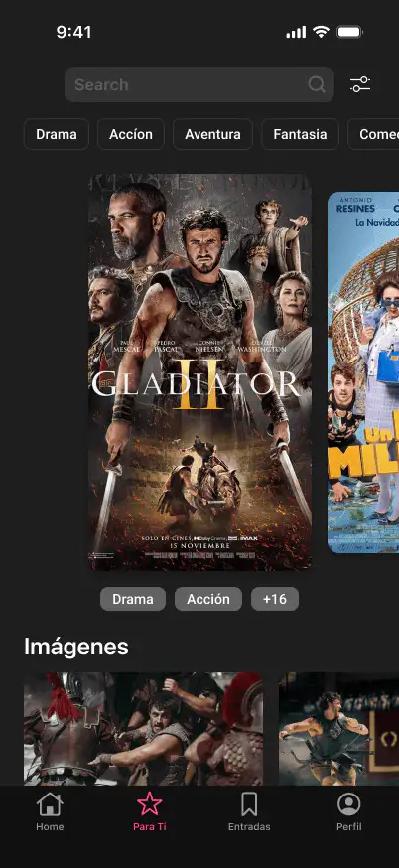Expand the +16 tag below the poster
This screenshot has width=399, height=868.
(275, 599)
